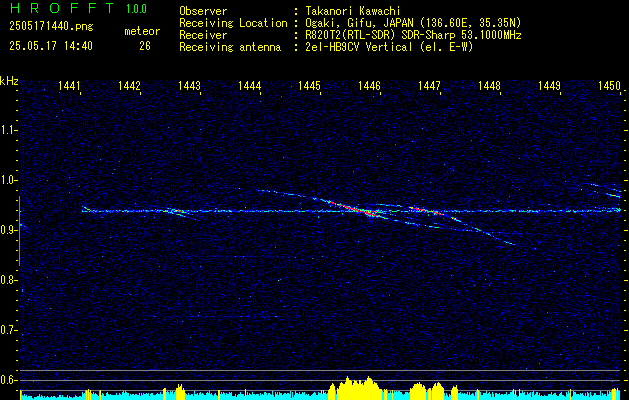Click the 0.8 kHz frequency label

tap(8, 280)
